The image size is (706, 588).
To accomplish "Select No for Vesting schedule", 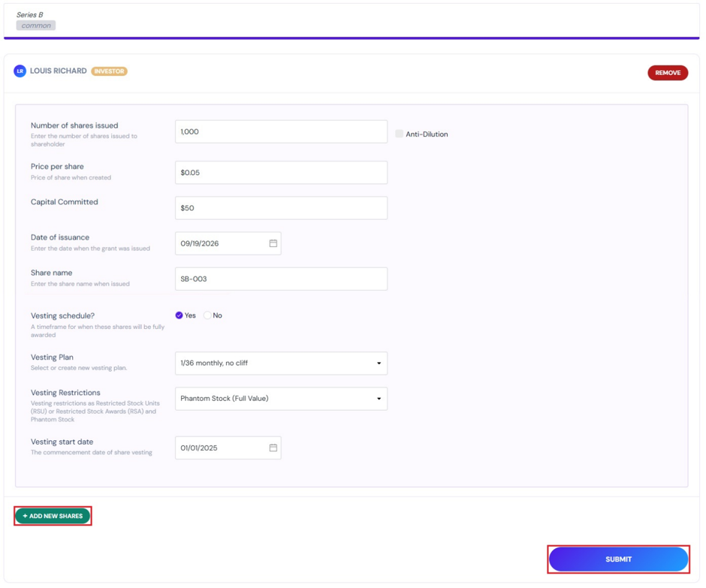I will tap(207, 315).
